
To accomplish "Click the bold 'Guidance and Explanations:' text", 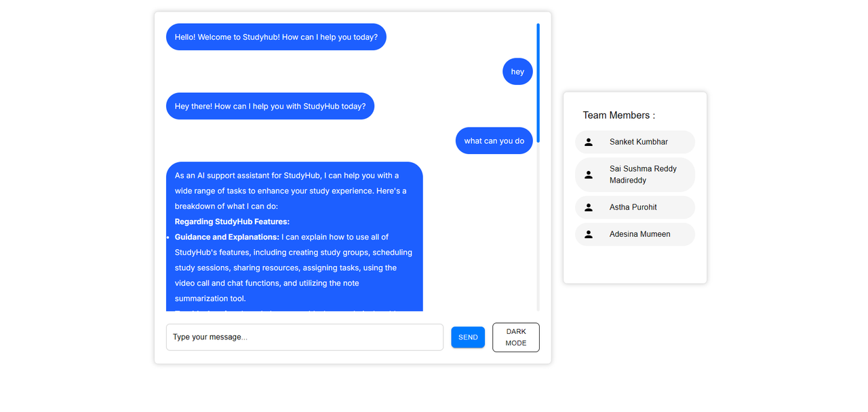I will pyautogui.click(x=227, y=237).
